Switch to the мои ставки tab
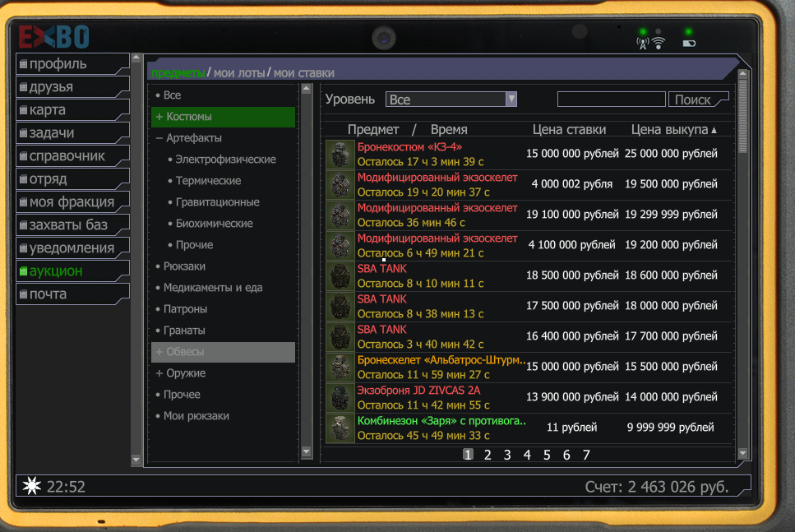This screenshot has width=795, height=532. 304,73
